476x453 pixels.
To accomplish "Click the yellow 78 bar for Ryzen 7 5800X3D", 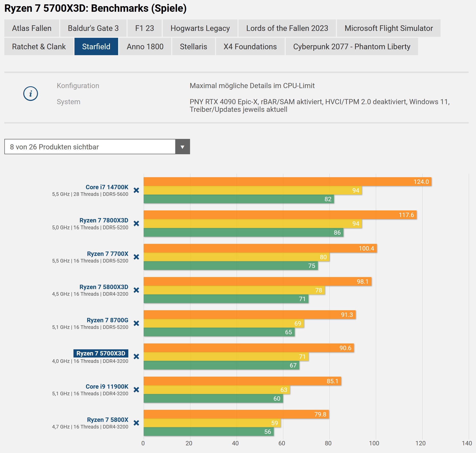I will [234, 290].
